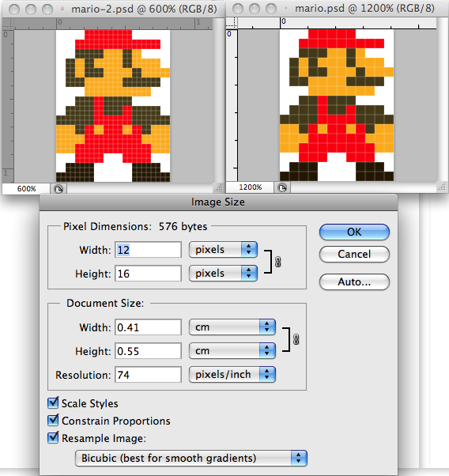Click the ruler origin corner in mario.psd

(x=232, y=23)
